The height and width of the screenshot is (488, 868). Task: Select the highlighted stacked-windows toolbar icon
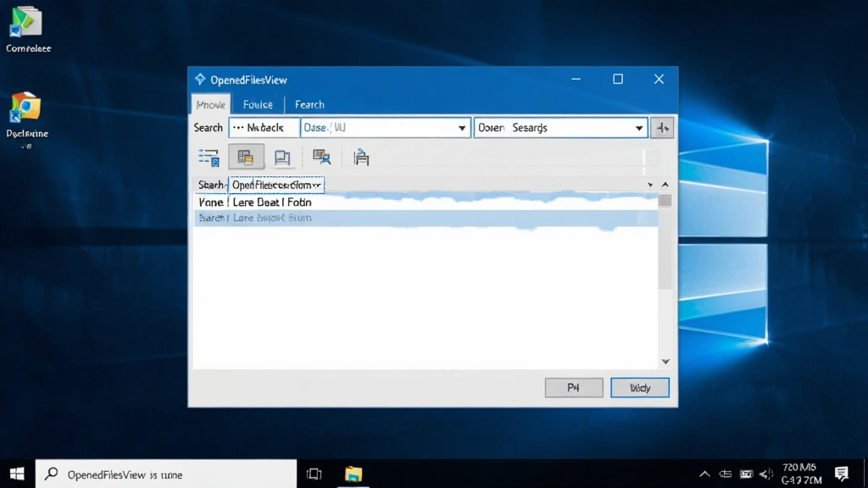click(x=246, y=158)
